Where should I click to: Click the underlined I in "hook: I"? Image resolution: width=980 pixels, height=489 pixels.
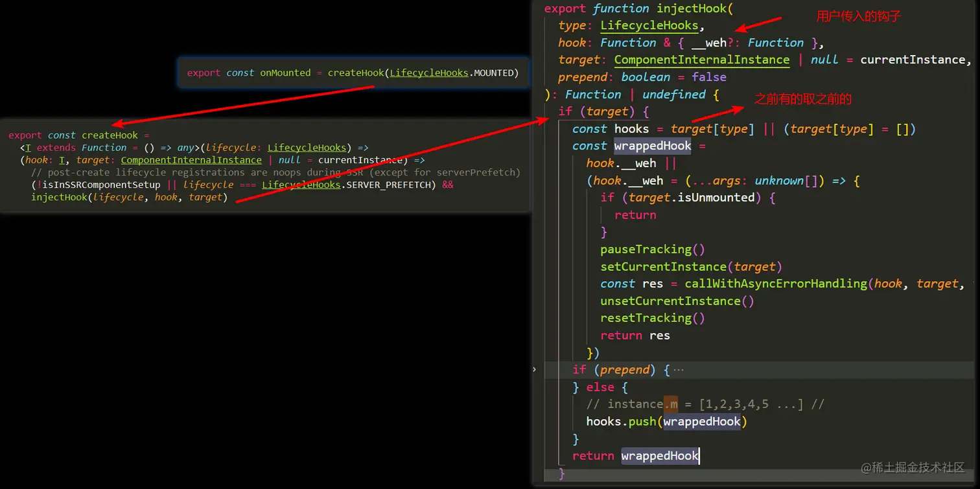62,160
